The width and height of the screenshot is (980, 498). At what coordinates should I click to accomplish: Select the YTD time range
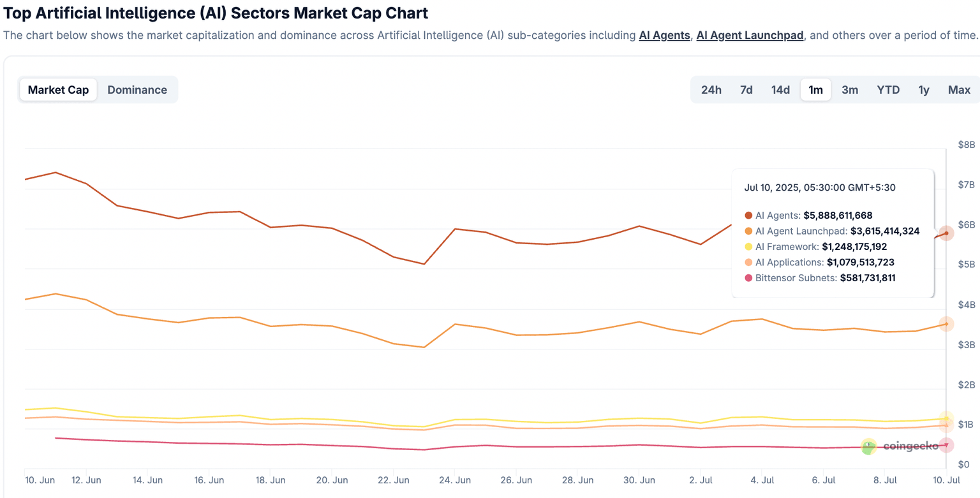887,89
